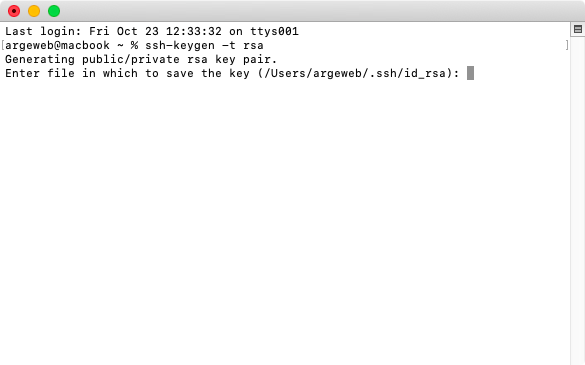Minimize the window using the yellow button
Screen dimensions: 585x365
34,11
